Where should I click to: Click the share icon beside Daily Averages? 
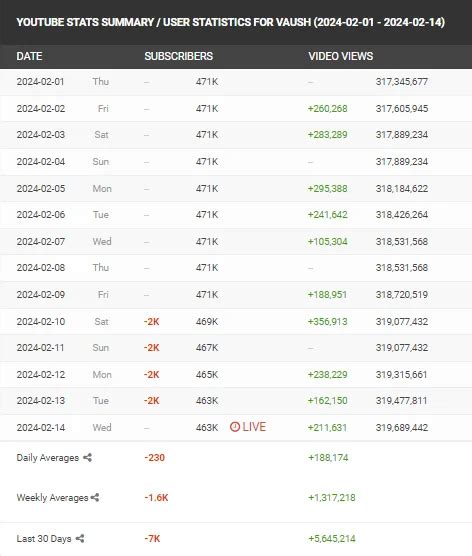pyautogui.click(x=88, y=457)
